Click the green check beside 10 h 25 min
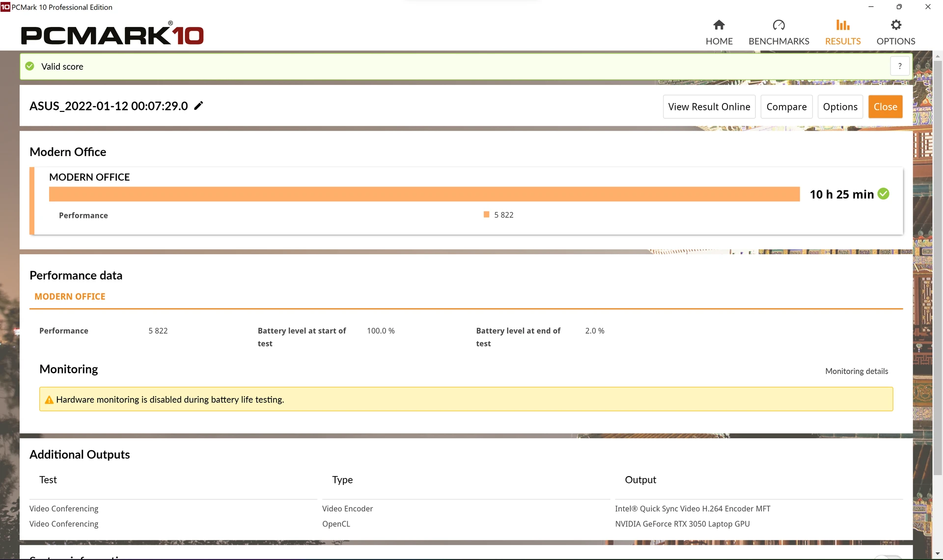The height and width of the screenshot is (560, 943). [x=883, y=194]
